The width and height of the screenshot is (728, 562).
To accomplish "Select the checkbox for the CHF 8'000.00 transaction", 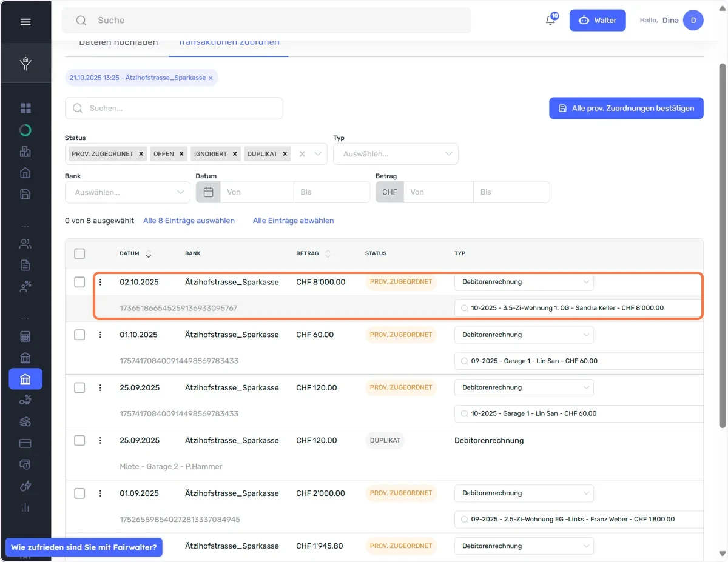I will (79, 282).
